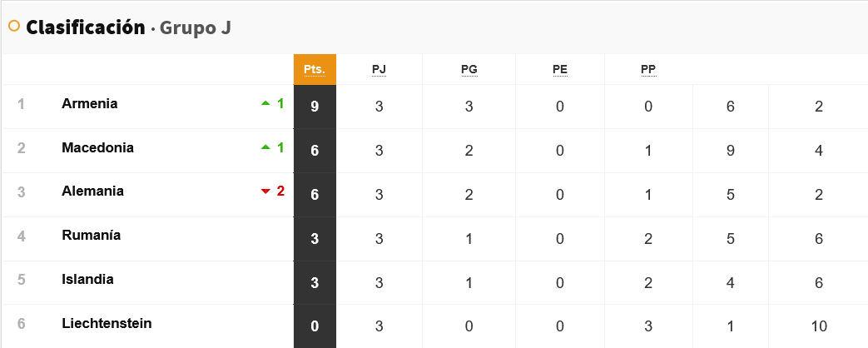868x348 pixels.
Task: Open the Macedonia team link
Action: 97,148
